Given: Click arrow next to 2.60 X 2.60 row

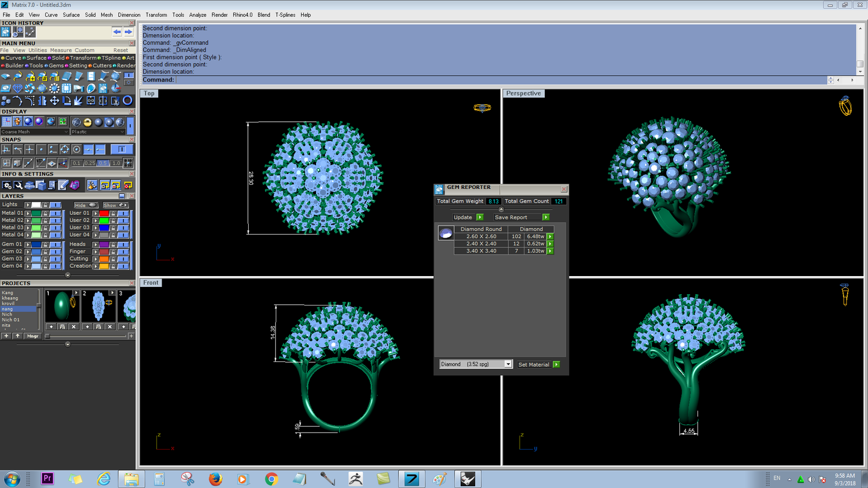Looking at the screenshot, I should point(550,236).
